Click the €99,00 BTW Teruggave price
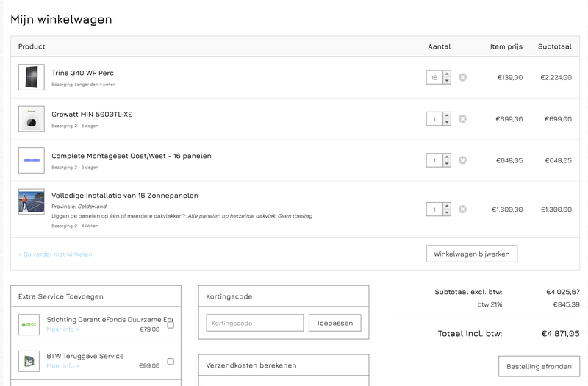This screenshot has width=588, height=386. pos(149,365)
